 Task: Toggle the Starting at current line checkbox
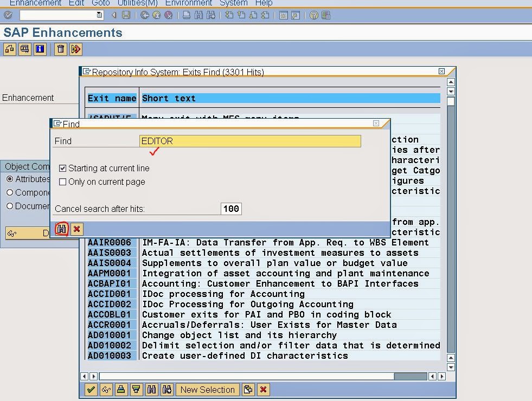tap(62, 168)
